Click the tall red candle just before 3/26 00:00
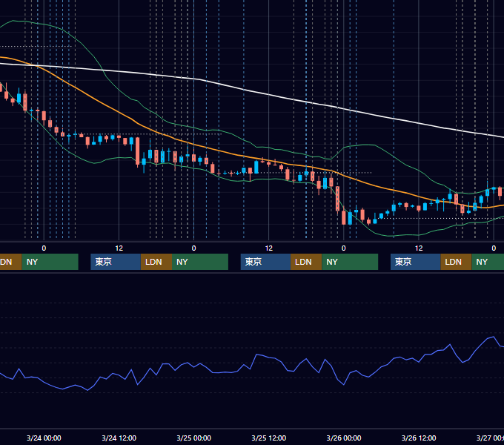The height and width of the screenshot is (445, 504). (x=337, y=198)
